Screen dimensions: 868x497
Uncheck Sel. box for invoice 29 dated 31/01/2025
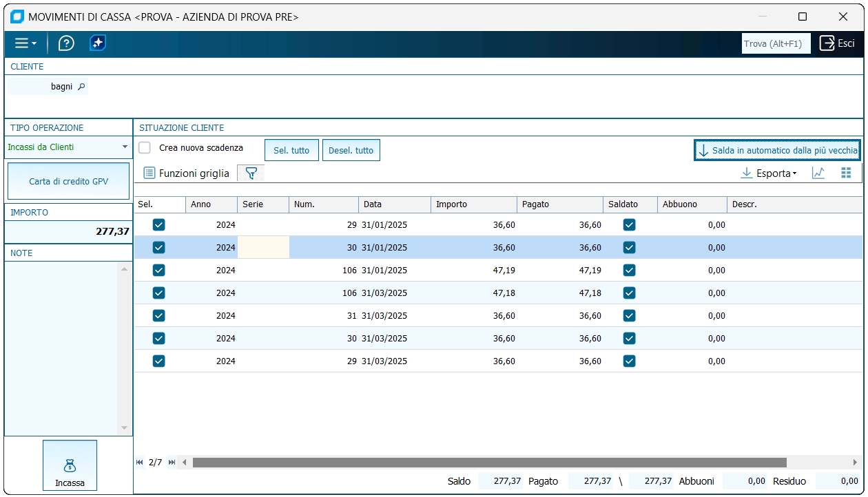click(159, 225)
